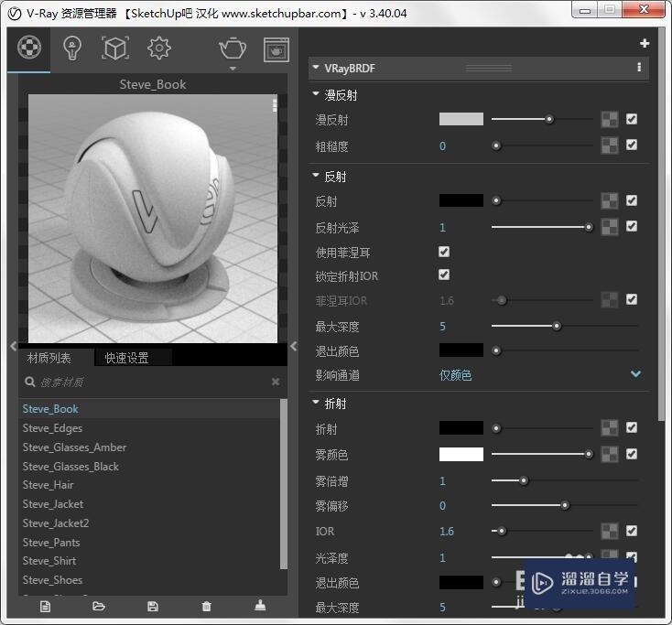Show the frame buffer window icon
672x625 pixels.
pos(276,49)
